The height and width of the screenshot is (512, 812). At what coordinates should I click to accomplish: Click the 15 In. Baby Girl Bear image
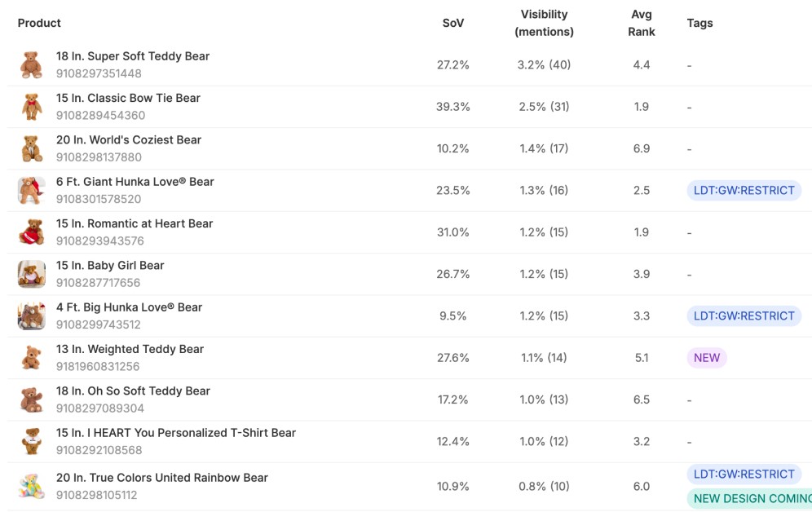pyautogui.click(x=32, y=275)
